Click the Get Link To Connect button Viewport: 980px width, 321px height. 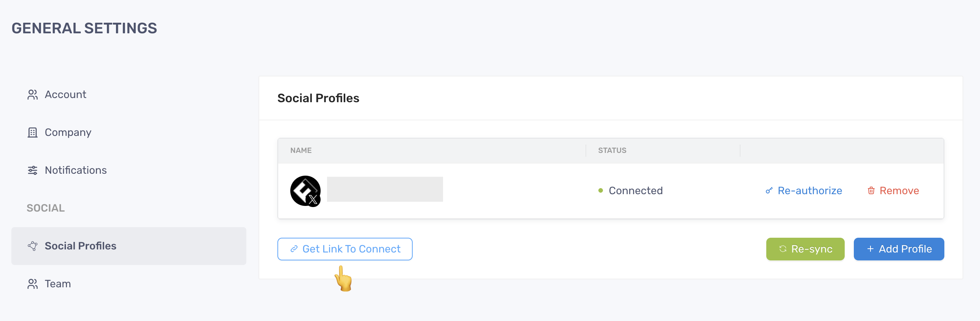[345, 249]
